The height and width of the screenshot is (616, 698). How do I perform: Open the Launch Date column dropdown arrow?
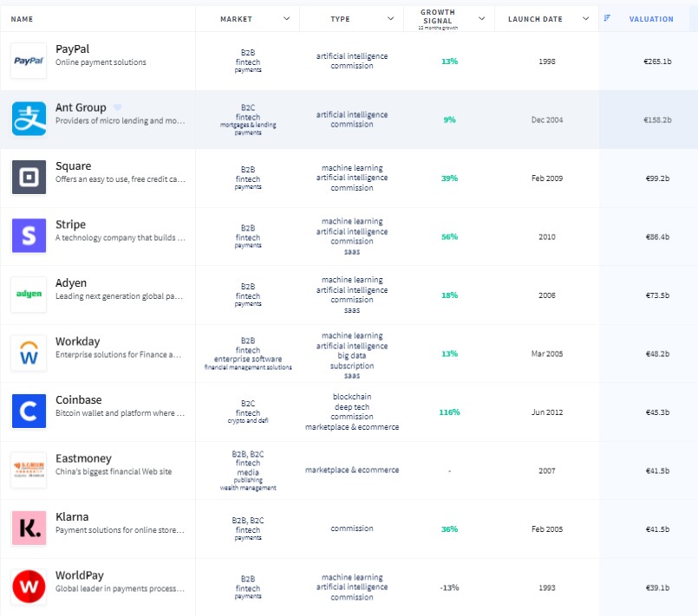tap(586, 19)
